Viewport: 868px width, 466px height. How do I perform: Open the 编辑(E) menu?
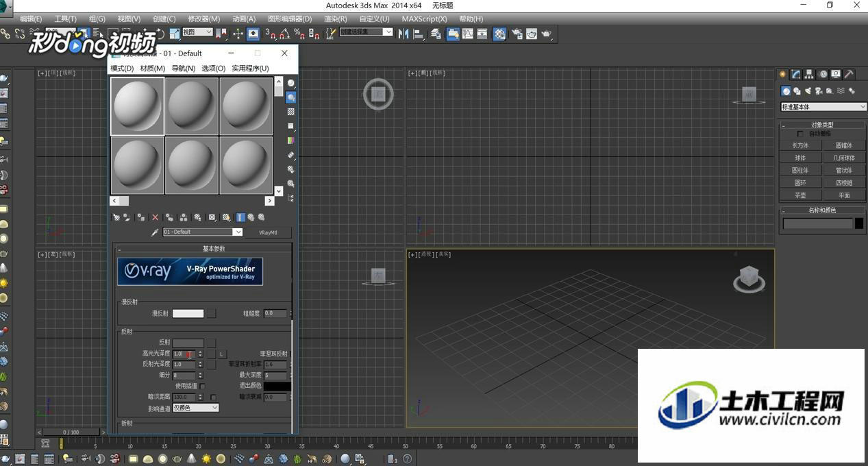click(31, 19)
